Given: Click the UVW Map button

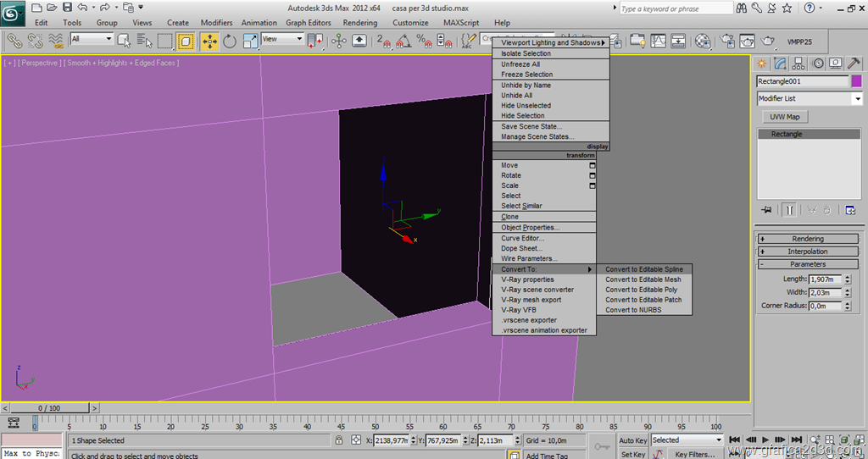Looking at the screenshot, I should (784, 117).
